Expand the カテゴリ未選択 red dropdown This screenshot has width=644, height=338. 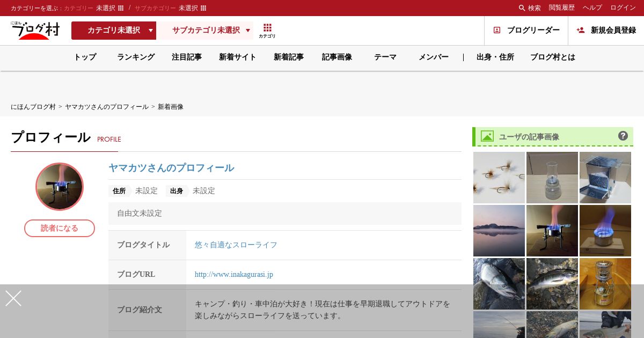[x=114, y=31]
